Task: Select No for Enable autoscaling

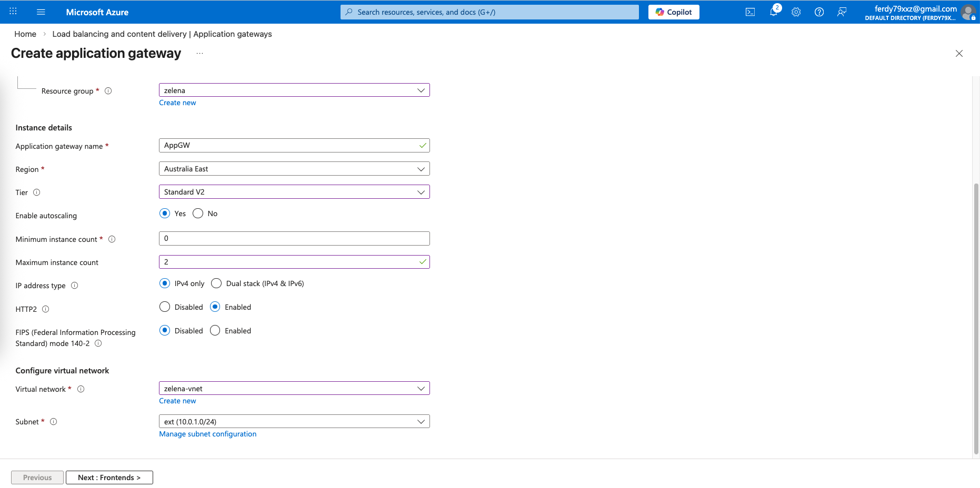Action: 198,213
